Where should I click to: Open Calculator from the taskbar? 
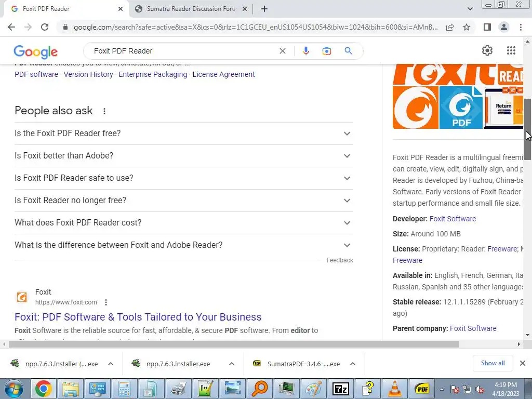[125, 389]
